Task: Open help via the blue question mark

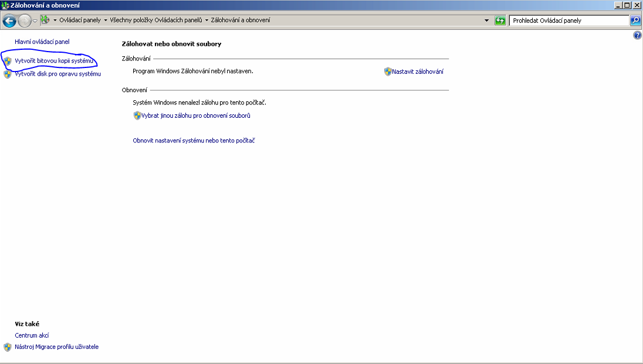Action: (637, 35)
